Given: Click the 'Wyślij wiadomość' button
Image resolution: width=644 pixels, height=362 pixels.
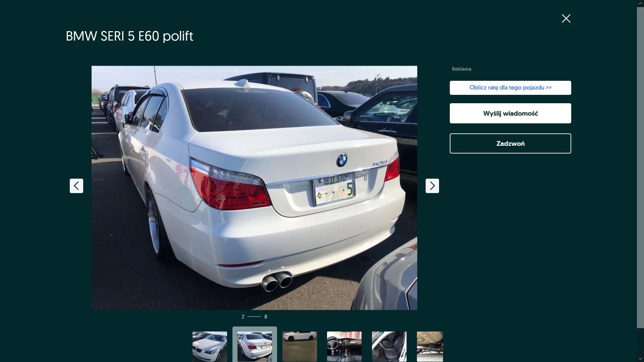Looking at the screenshot, I should pyautogui.click(x=510, y=113).
